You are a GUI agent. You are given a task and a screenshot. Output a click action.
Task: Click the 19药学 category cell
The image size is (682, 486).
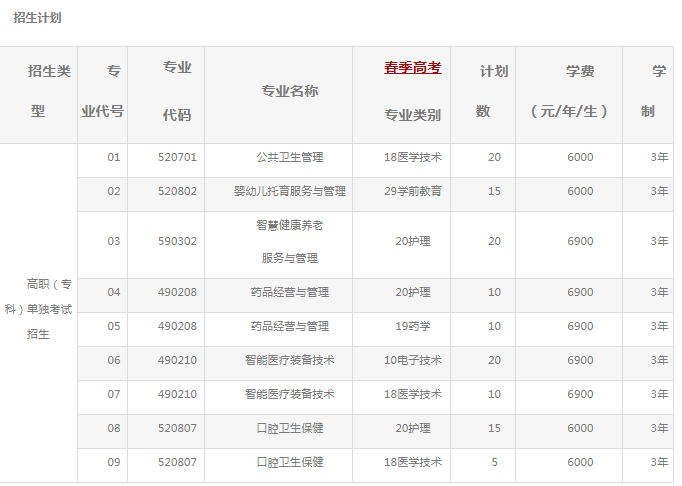click(412, 326)
